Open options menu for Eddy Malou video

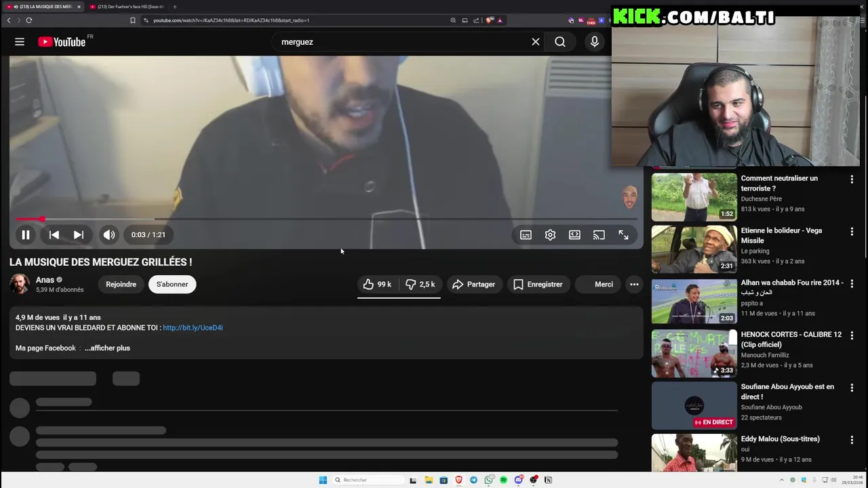click(852, 441)
